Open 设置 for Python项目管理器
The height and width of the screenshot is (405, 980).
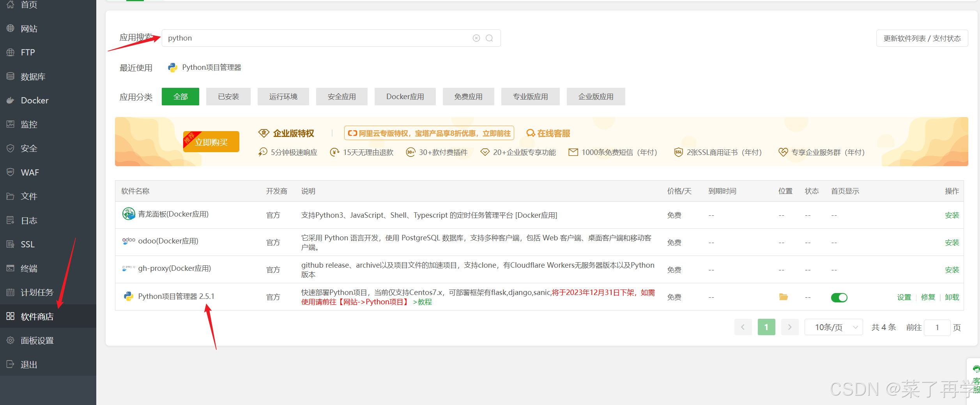tap(904, 297)
